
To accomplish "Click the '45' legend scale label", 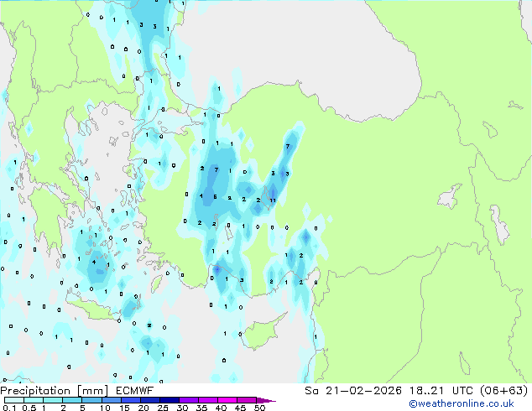I will 241,408.
